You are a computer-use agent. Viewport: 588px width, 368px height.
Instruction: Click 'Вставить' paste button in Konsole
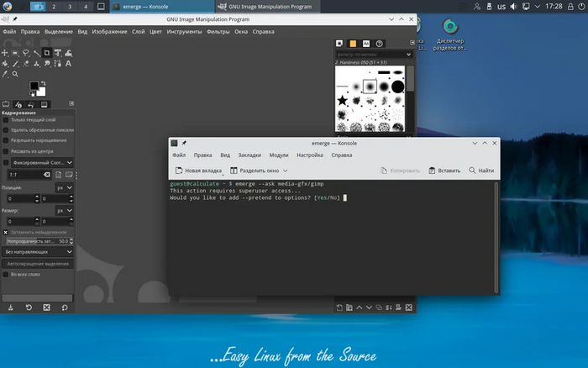click(x=444, y=171)
